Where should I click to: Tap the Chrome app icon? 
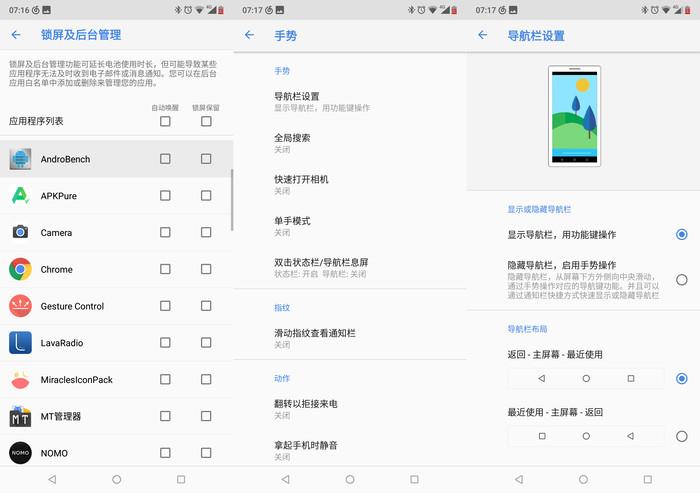(20, 269)
